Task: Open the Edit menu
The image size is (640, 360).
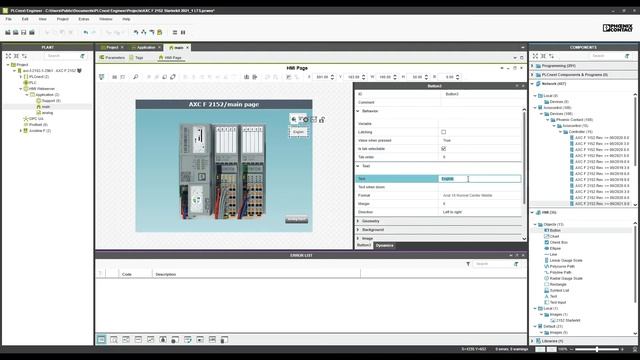Action: point(25,19)
